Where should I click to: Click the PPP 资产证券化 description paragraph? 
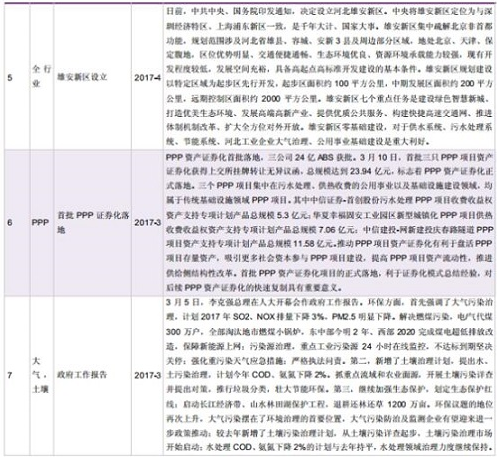coord(329,222)
